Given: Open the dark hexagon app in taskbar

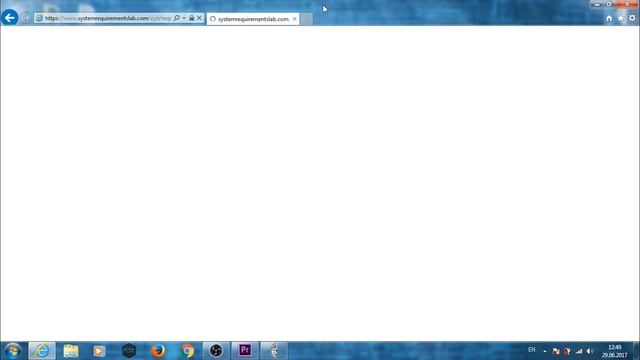Looking at the screenshot, I should [129, 351].
